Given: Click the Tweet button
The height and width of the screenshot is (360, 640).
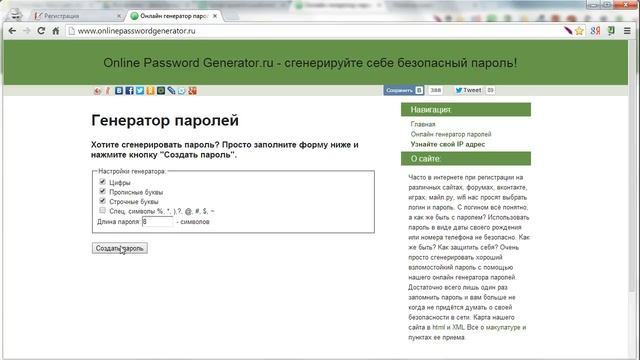Looking at the screenshot, I should 469,90.
